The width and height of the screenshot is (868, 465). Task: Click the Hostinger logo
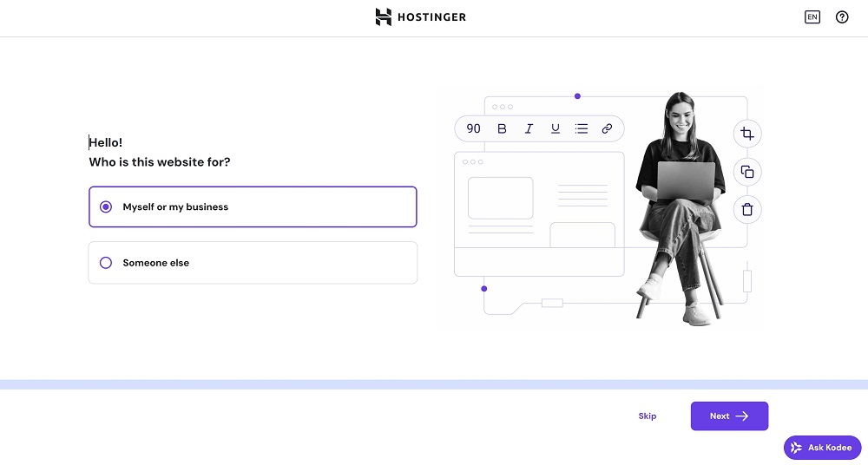point(421,17)
